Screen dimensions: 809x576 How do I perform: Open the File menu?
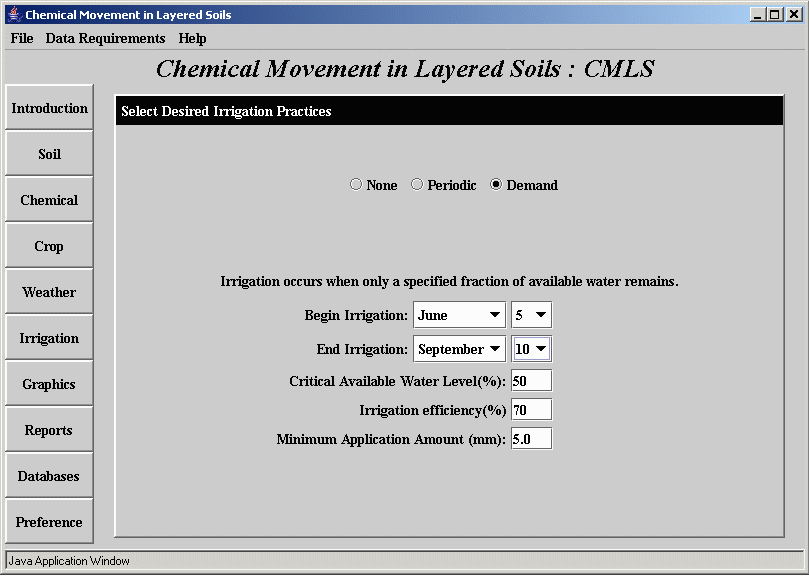[x=22, y=39]
